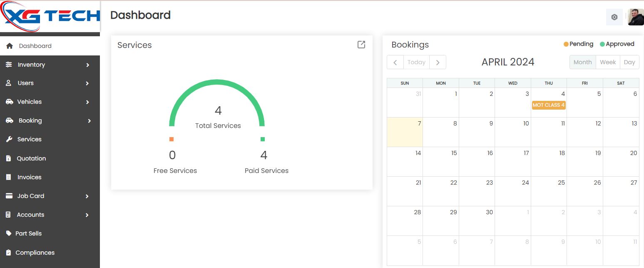Click the Compliances clipboard icon
Screen dimensions: 644x268
click(8, 253)
